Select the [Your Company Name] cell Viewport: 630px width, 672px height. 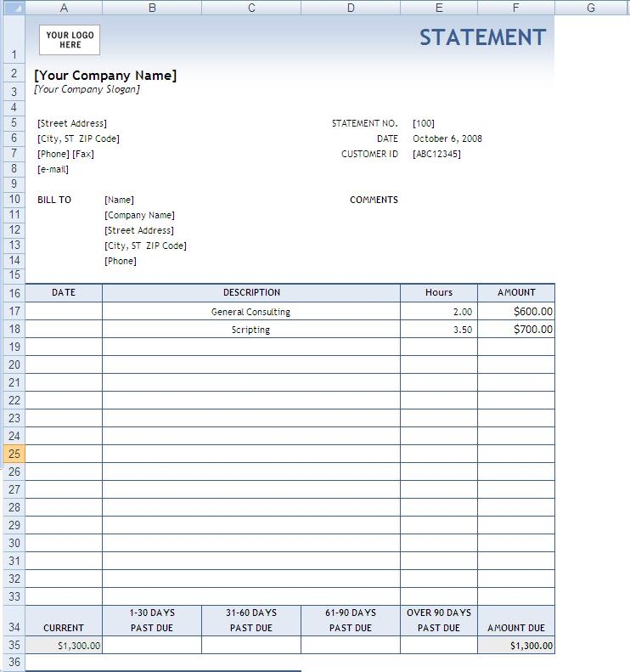[105, 76]
